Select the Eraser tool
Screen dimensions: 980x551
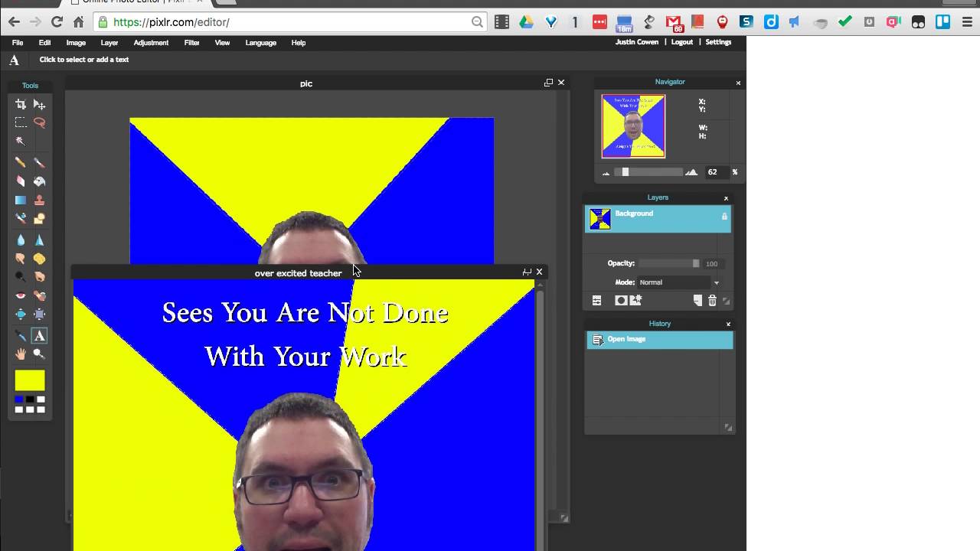21,181
